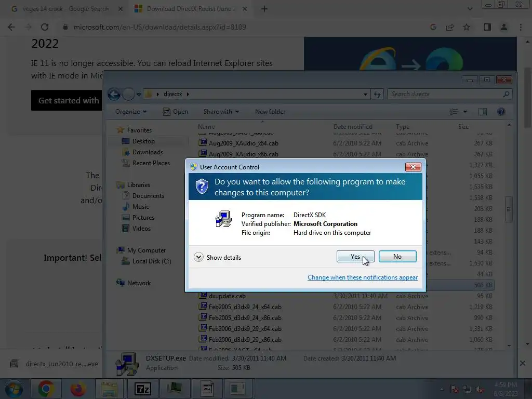Toggle Chrome side panel icon
Image resolution: width=532 pixels, height=399 pixels.
(x=487, y=27)
